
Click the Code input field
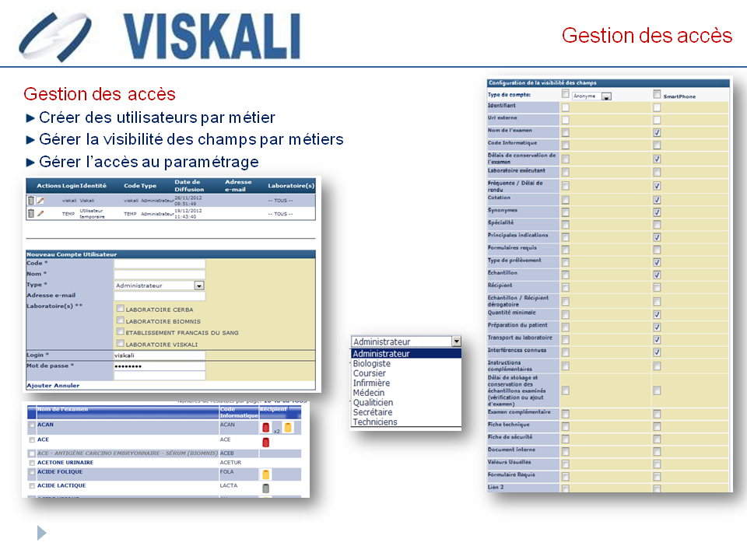point(160,264)
